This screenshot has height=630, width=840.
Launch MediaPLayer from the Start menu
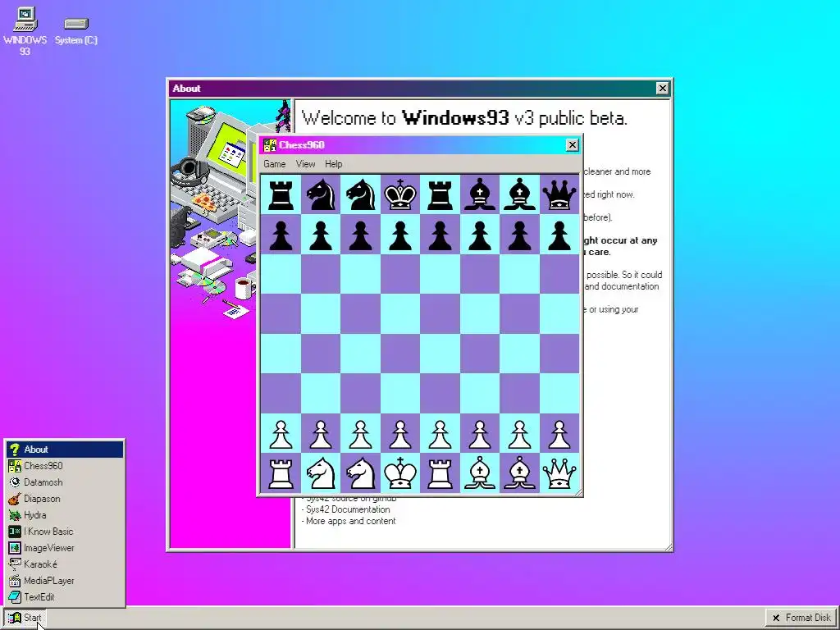65,581
